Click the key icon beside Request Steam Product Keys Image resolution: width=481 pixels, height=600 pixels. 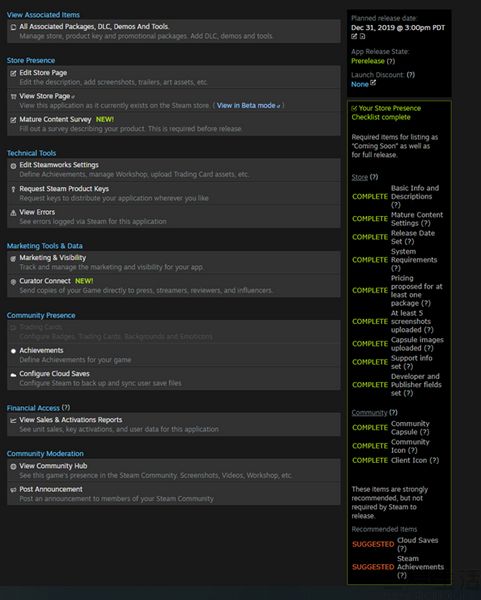coord(13,189)
